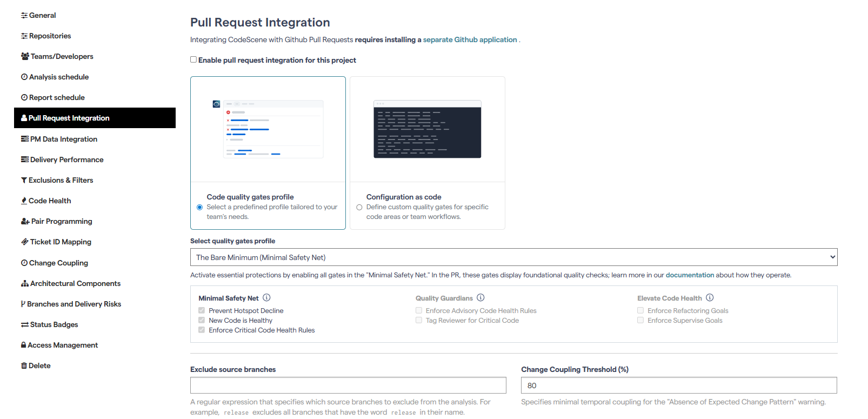Click the trash icon next to Delete
Image resolution: width=868 pixels, height=419 pixels.
click(x=24, y=366)
